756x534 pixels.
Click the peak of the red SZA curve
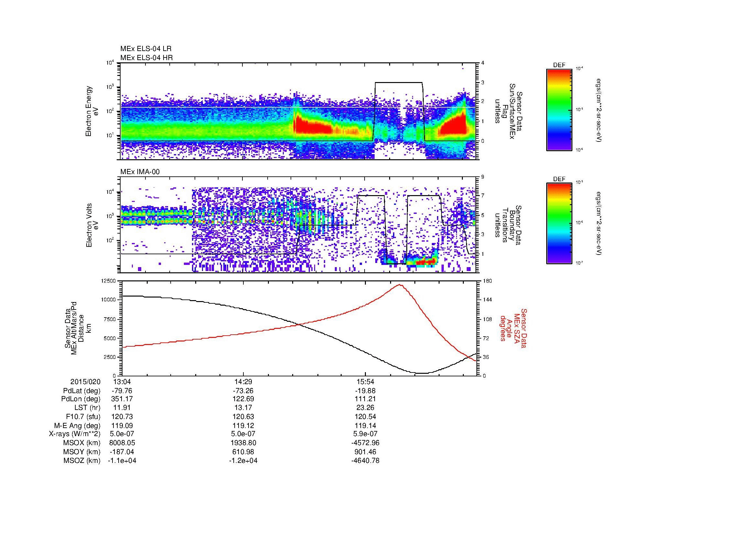(400, 285)
